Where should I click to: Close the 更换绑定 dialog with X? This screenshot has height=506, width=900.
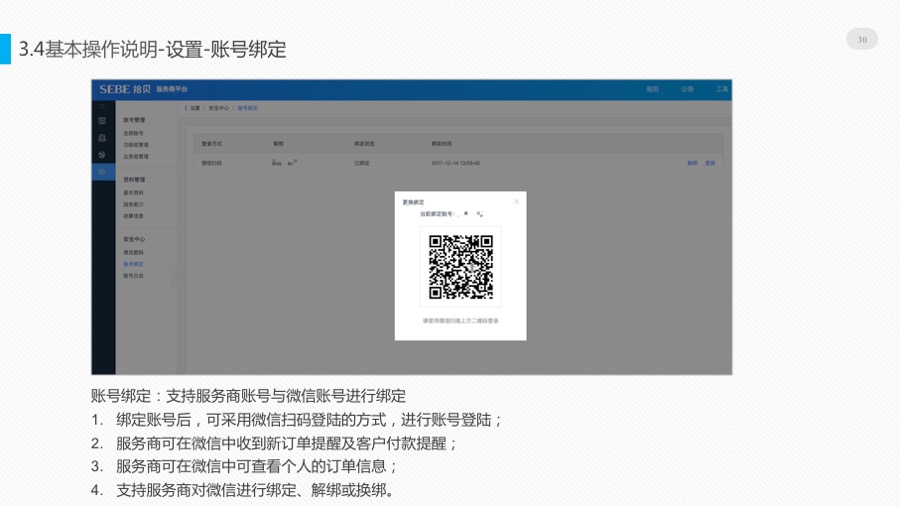coord(516,201)
